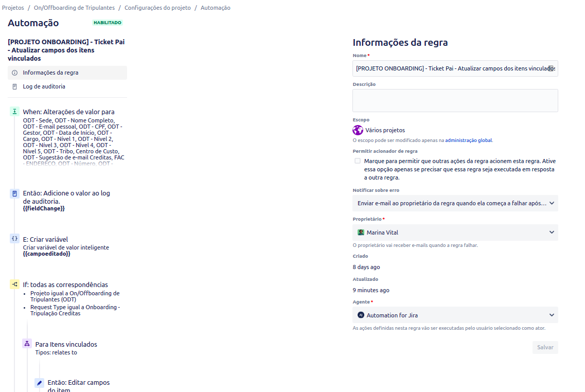Open the Proprietário dropdown with Marina Vital
Viewport: 585px width, 392px height.
pos(455,233)
